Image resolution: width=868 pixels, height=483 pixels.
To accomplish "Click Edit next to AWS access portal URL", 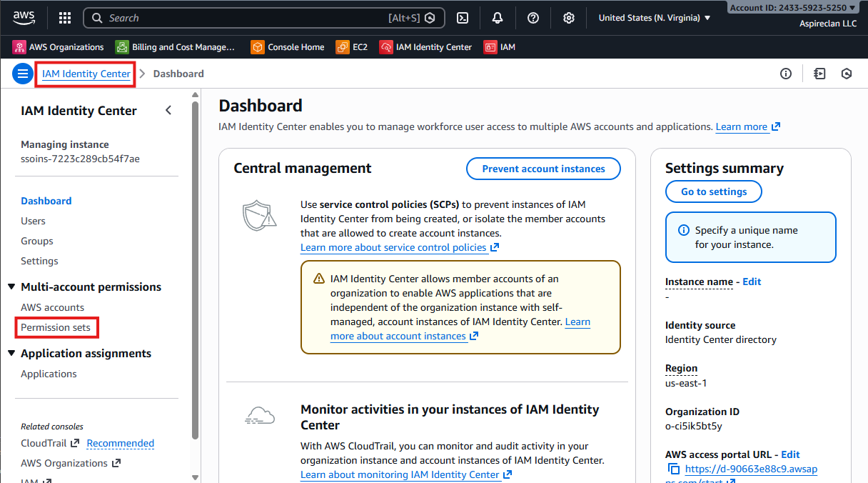I will pos(790,454).
